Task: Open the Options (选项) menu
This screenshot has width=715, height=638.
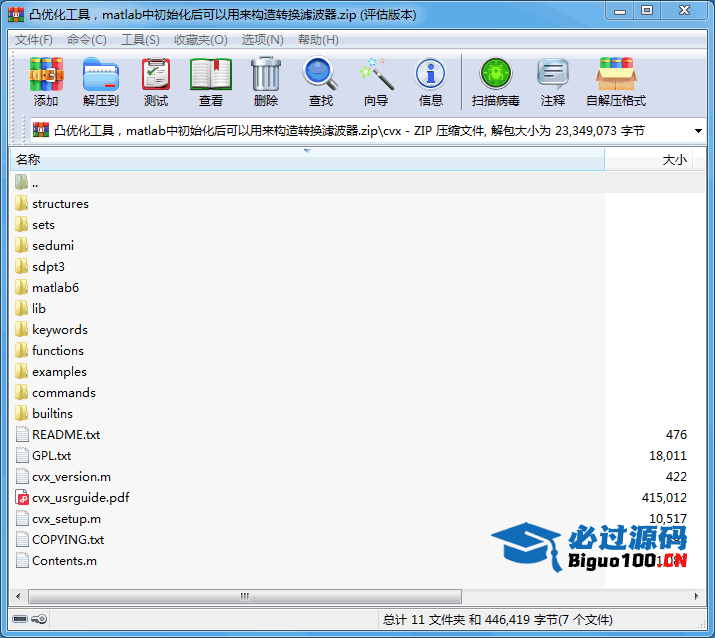Action: (x=263, y=40)
